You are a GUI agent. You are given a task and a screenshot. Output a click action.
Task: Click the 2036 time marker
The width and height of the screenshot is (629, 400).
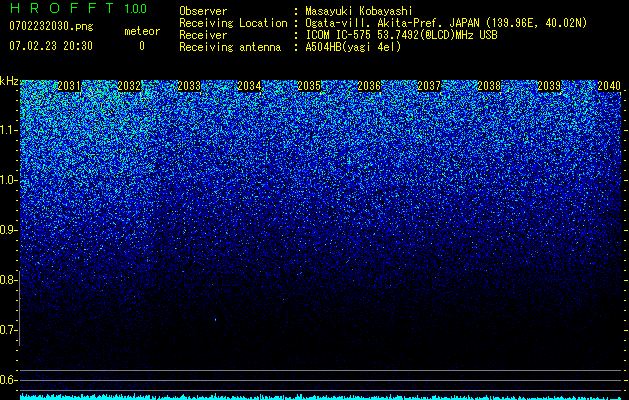369,86
